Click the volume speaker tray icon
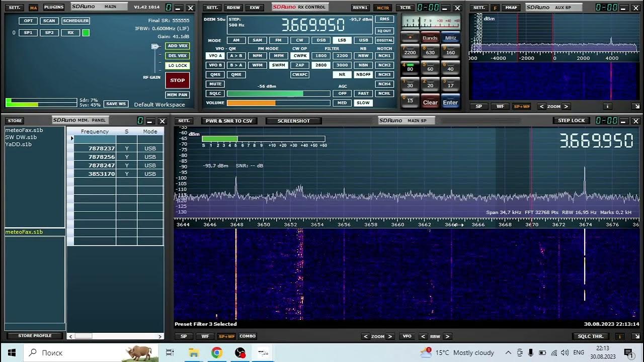The height and width of the screenshot is (362, 644). point(565,352)
